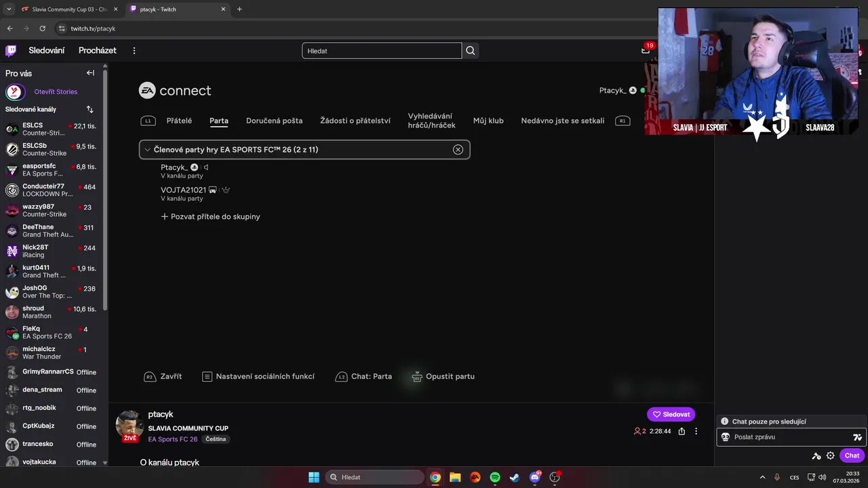Image resolution: width=868 pixels, height=488 pixels.
Task: Click Procházet in Twitch header
Action: click(98, 51)
